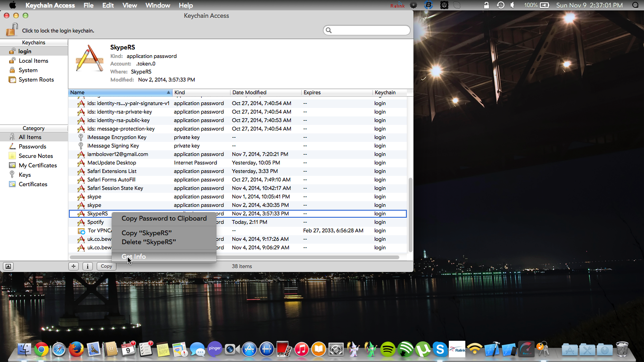Select Safari Forms AutoFill item

click(238, 180)
